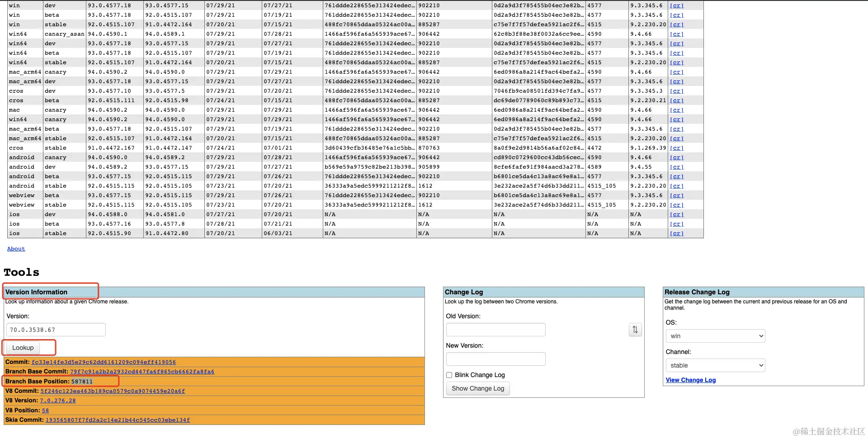
Task: Select the Branch Base Position value 587811
Action: (x=82, y=382)
